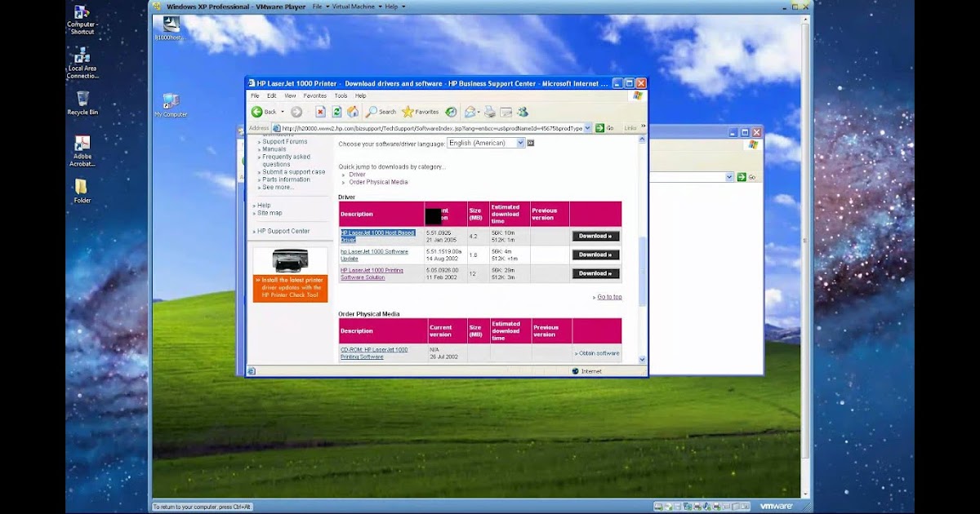Stop page loading with red X icon
The height and width of the screenshot is (514, 980).
[321, 112]
